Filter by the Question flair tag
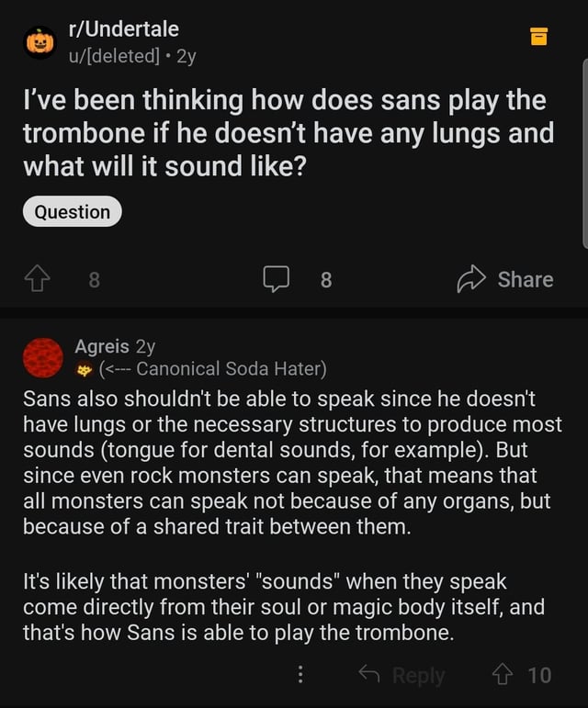The height and width of the screenshot is (708, 588). tap(73, 212)
